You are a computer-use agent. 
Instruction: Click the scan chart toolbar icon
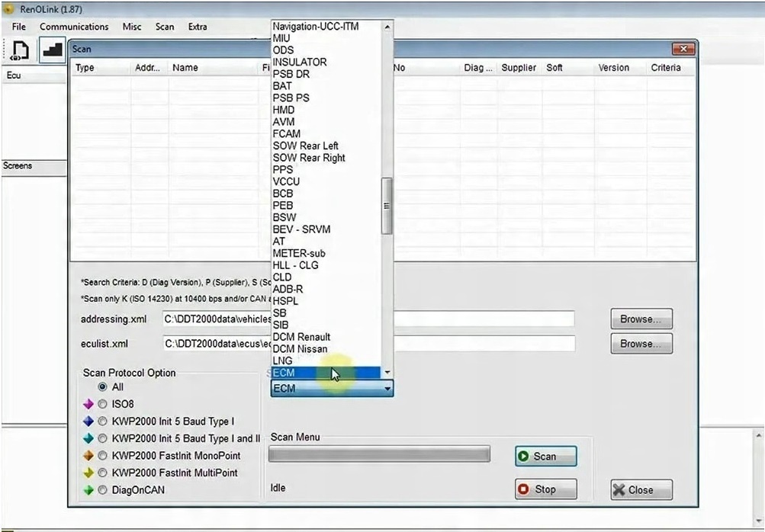52,50
